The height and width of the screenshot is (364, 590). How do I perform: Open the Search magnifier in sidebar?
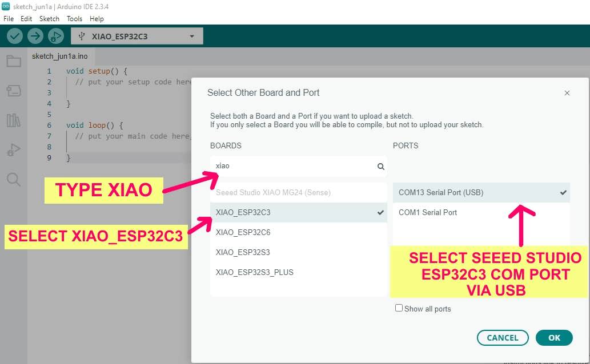pyautogui.click(x=14, y=179)
